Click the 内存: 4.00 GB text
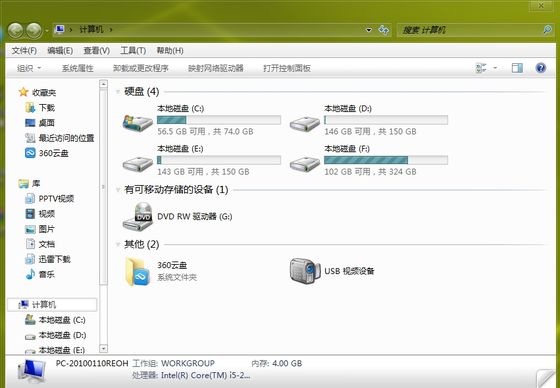This screenshot has height=388, width=560. click(x=277, y=363)
